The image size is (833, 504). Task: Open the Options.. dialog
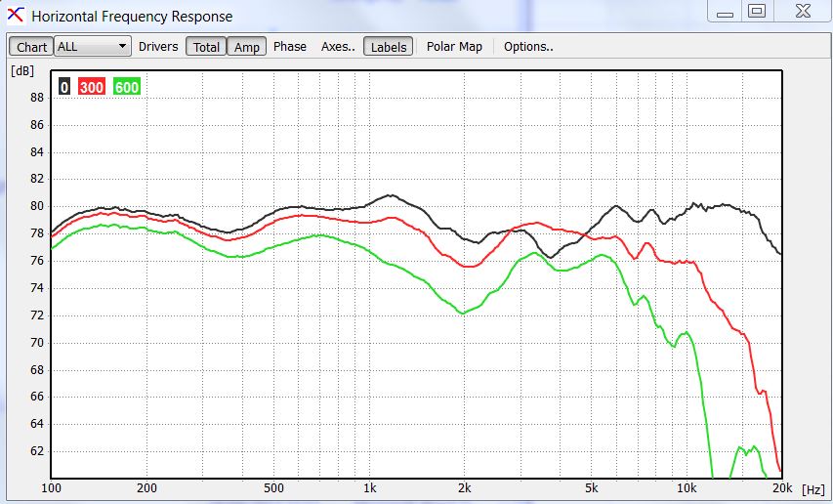click(528, 47)
